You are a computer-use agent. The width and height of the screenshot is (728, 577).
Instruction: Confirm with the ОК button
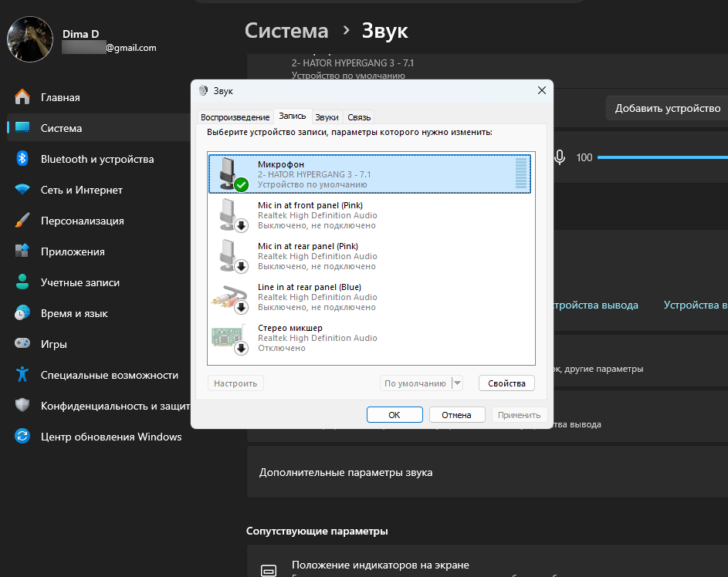[394, 415]
